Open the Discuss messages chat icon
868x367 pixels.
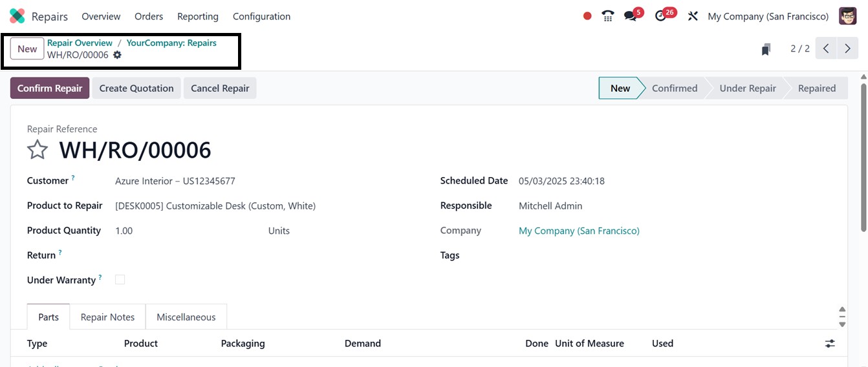pyautogui.click(x=630, y=16)
